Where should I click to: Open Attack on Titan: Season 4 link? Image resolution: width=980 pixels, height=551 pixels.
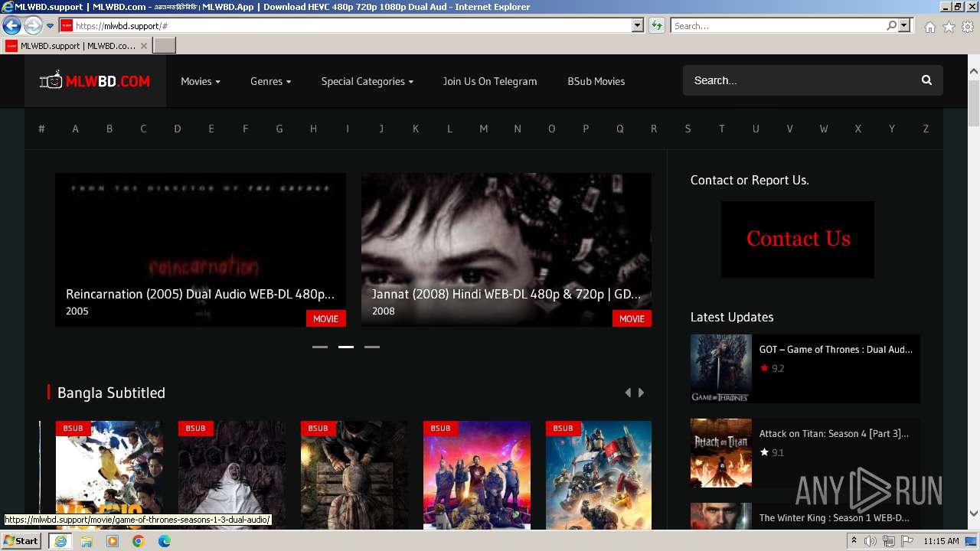coord(834,433)
